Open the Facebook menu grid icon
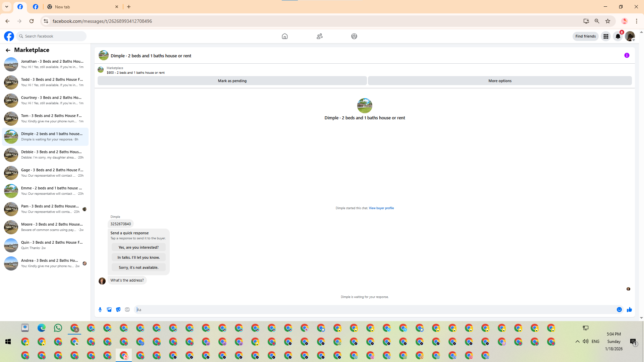The height and width of the screenshot is (362, 644). tap(606, 36)
